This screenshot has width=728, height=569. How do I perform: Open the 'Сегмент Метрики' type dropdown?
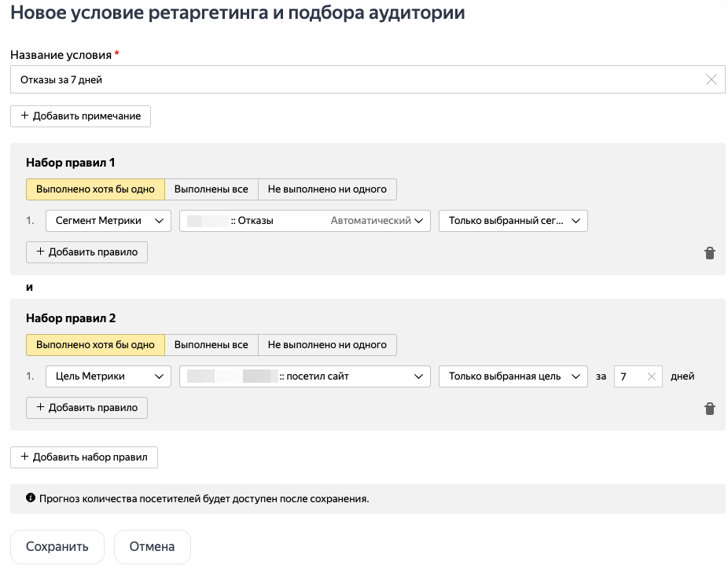coord(108,222)
